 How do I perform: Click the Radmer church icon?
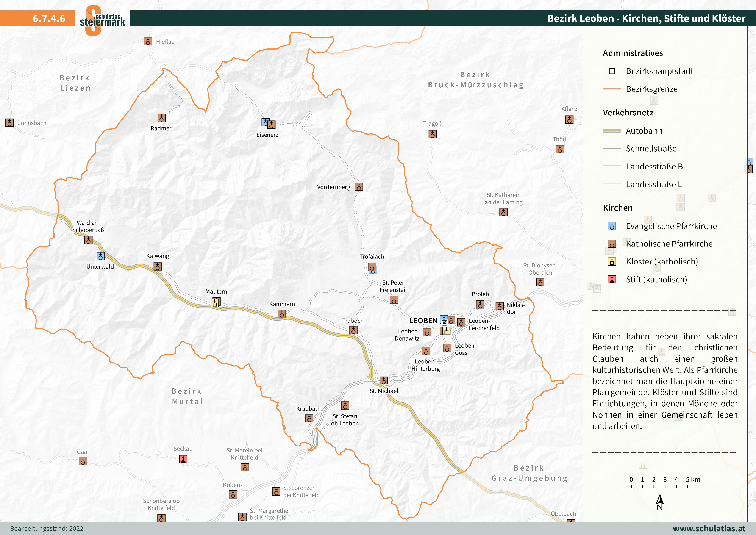(161, 118)
